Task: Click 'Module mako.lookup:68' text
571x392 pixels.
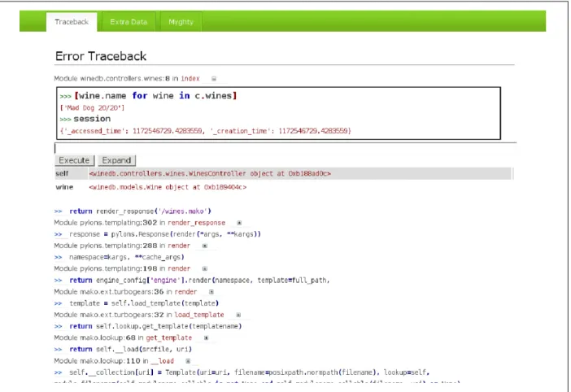Action: [x=94, y=338]
